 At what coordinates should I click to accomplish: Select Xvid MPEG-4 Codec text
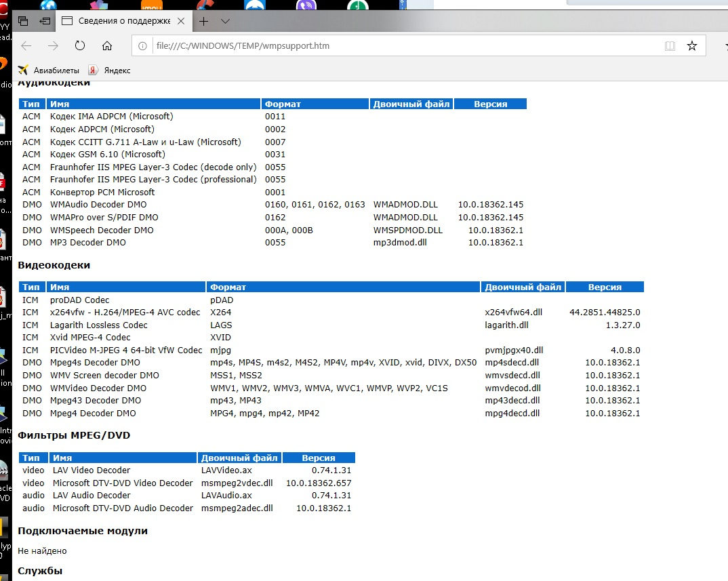[90, 337]
